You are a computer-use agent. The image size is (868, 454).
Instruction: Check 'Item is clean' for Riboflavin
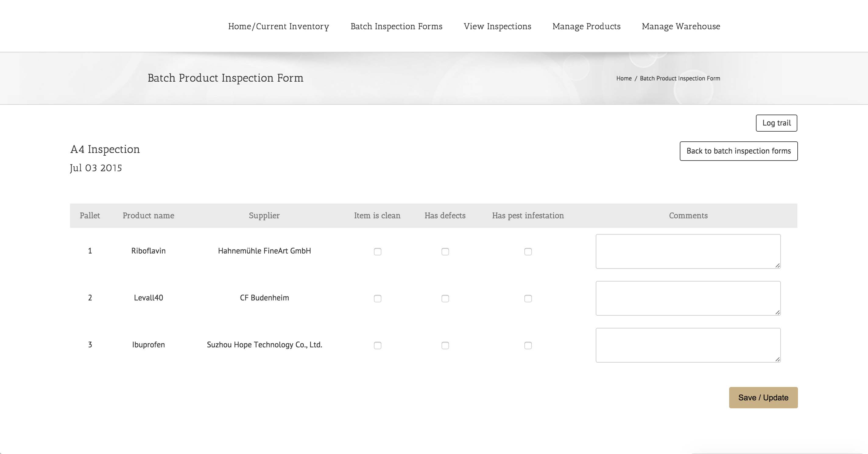click(x=377, y=251)
